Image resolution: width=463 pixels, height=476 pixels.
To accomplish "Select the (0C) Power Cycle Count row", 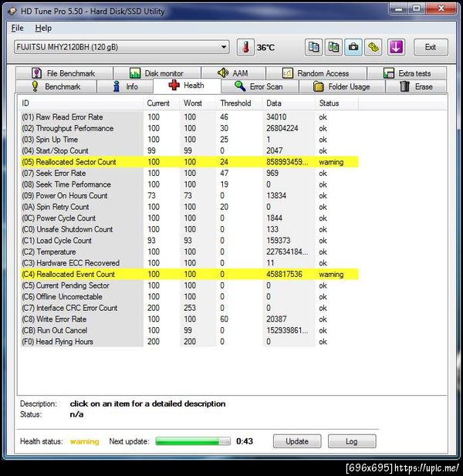I will pyautogui.click(x=190, y=218).
